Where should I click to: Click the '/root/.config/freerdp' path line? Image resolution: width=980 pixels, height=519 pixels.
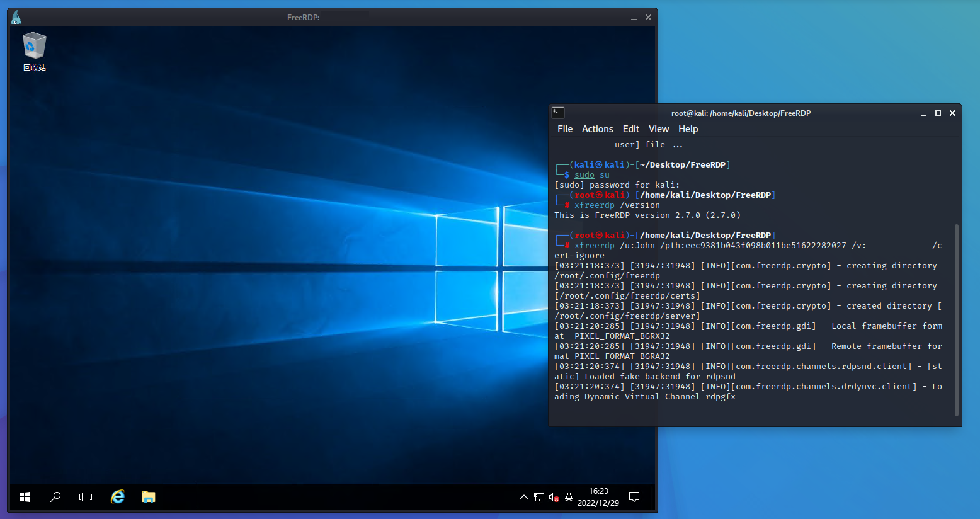tap(607, 276)
